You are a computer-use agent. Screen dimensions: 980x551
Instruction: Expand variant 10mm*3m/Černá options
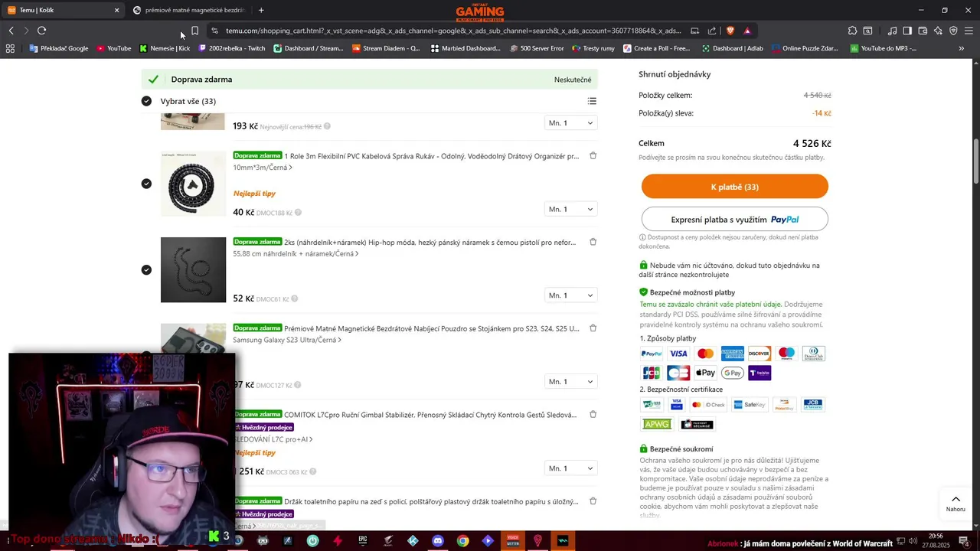point(263,168)
